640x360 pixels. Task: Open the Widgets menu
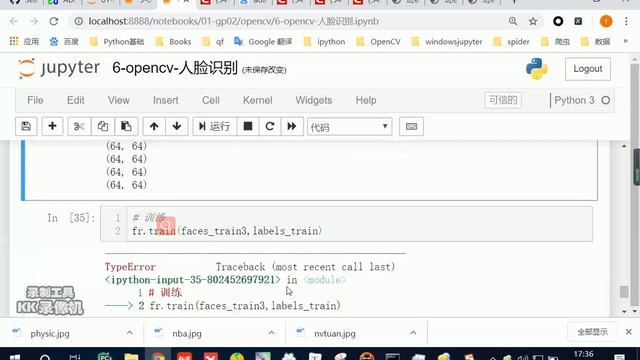tap(314, 100)
